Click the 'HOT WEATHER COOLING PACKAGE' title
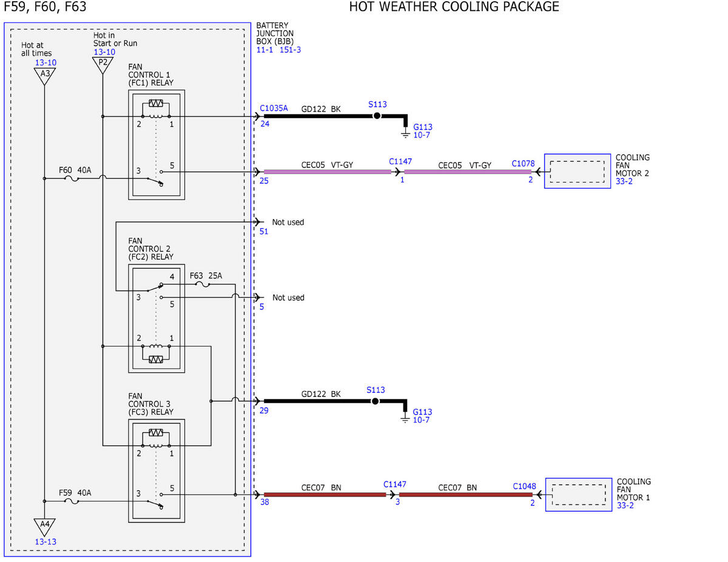Image resolution: width=728 pixels, height=562 pixels. pos(454,7)
